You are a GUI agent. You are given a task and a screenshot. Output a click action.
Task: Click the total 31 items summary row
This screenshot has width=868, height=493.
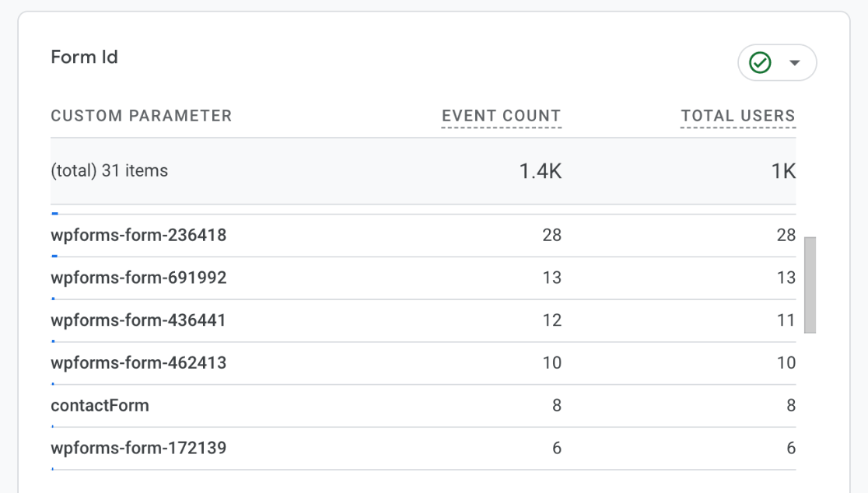click(x=110, y=171)
